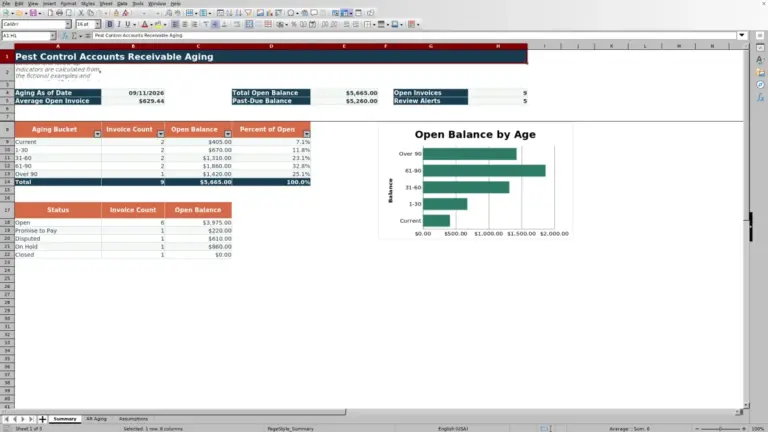This screenshot has height=432, width=768.
Task: Select the Promise to Pay status cell
Action: [58, 230]
